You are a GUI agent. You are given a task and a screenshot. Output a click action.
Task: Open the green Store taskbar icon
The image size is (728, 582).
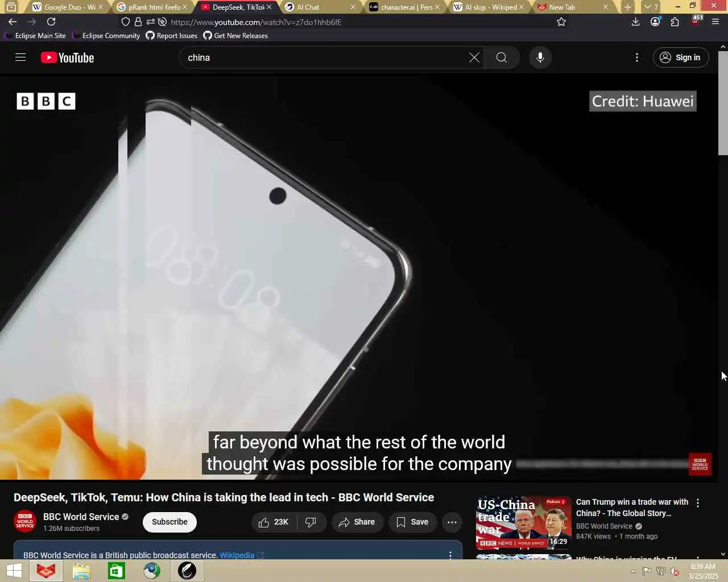point(117,571)
